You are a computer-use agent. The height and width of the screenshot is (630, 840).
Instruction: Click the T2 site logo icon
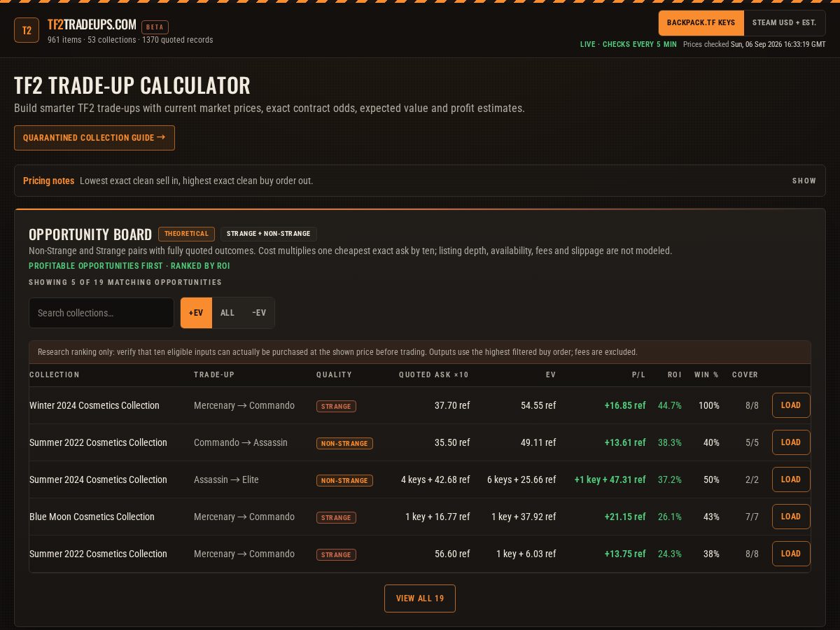[x=27, y=30]
